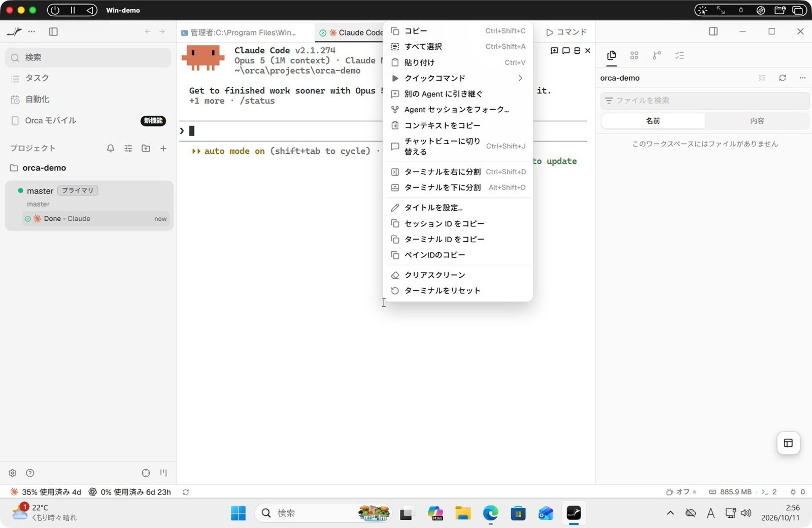Click the コマンド run button

566,32
